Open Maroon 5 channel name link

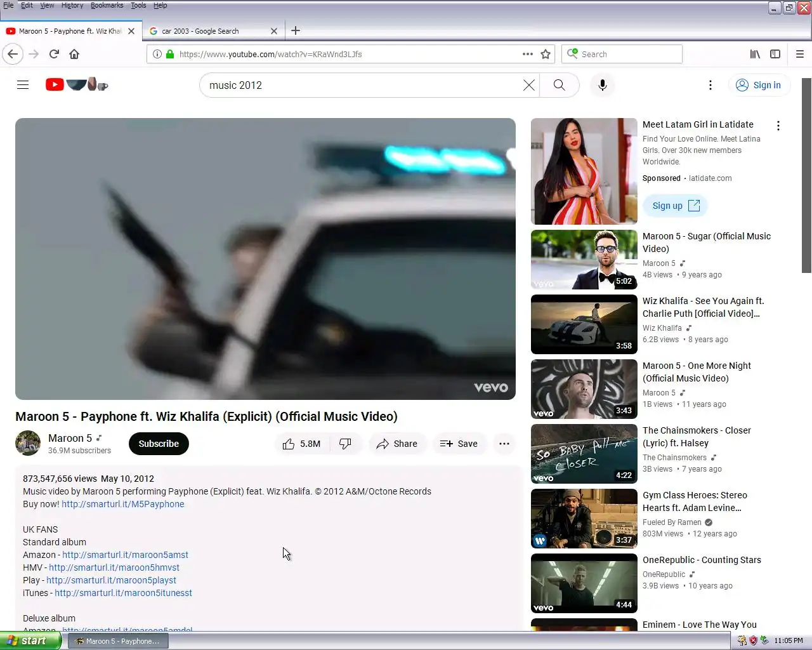(70, 438)
